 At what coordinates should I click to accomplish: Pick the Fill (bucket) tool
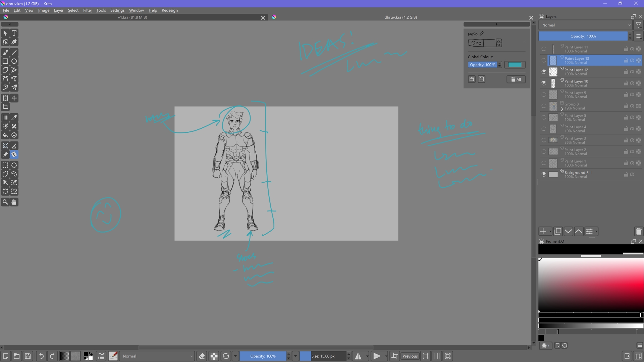[x=5, y=135]
